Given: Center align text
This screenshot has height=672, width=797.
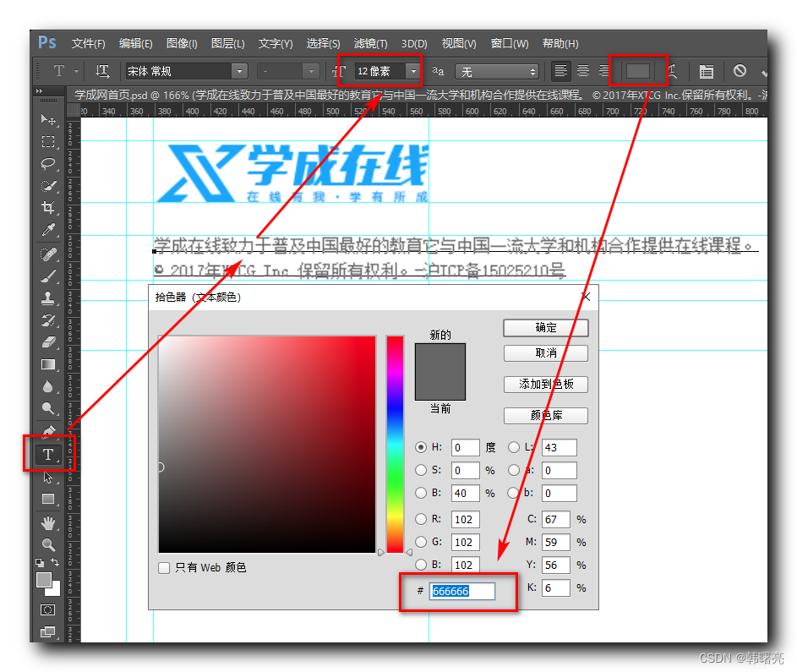Looking at the screenshot, I should [x=583, y=71].
